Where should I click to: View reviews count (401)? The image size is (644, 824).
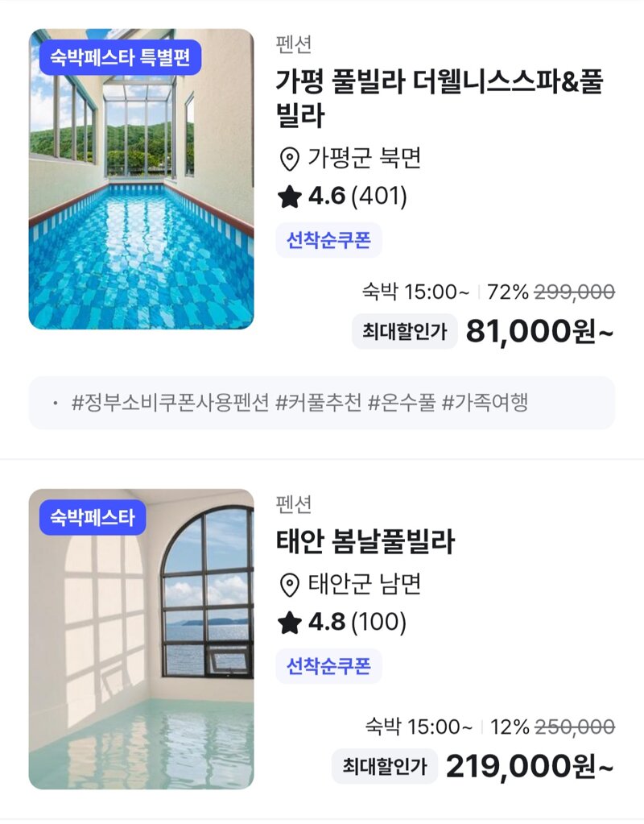tap(378, 197)
